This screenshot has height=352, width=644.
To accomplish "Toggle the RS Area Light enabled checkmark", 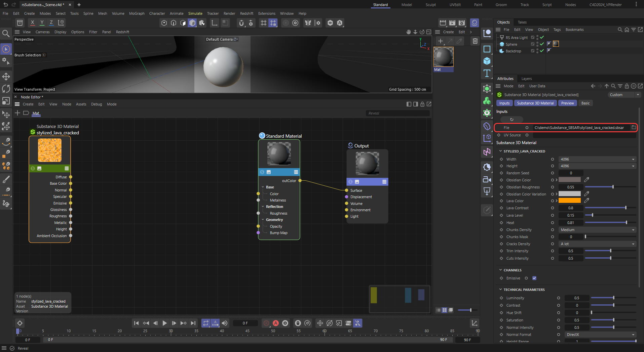I will (x=542, y=37).
